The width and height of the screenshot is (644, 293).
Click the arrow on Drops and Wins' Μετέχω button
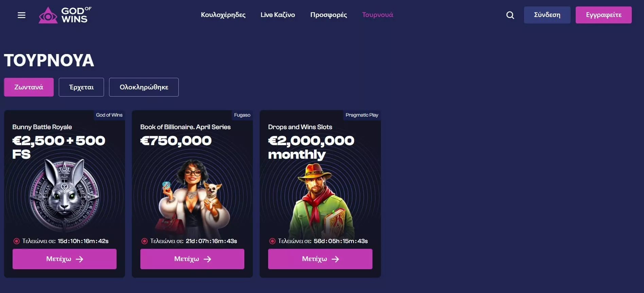(335, 259)
